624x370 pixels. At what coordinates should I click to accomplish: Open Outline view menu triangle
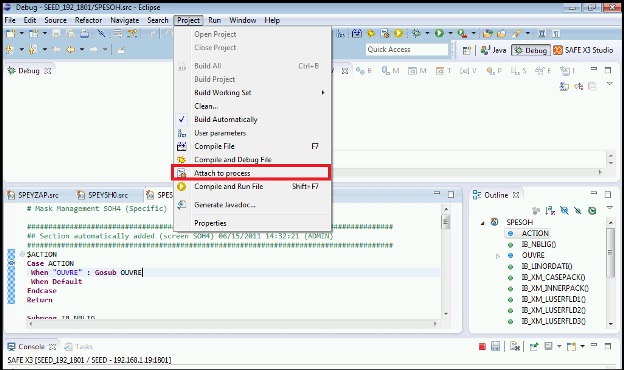[609, 208]
